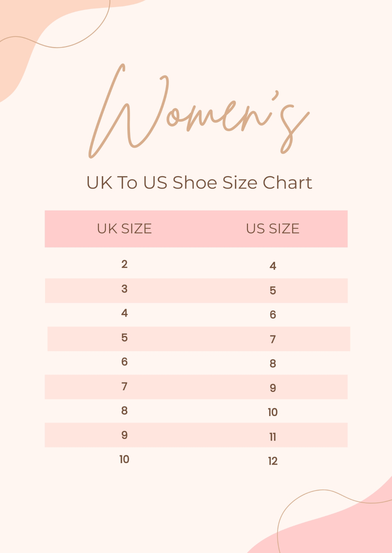392x553 pixels.
Task: Click US size 4 in first row
Action: [x=273, y=266]
